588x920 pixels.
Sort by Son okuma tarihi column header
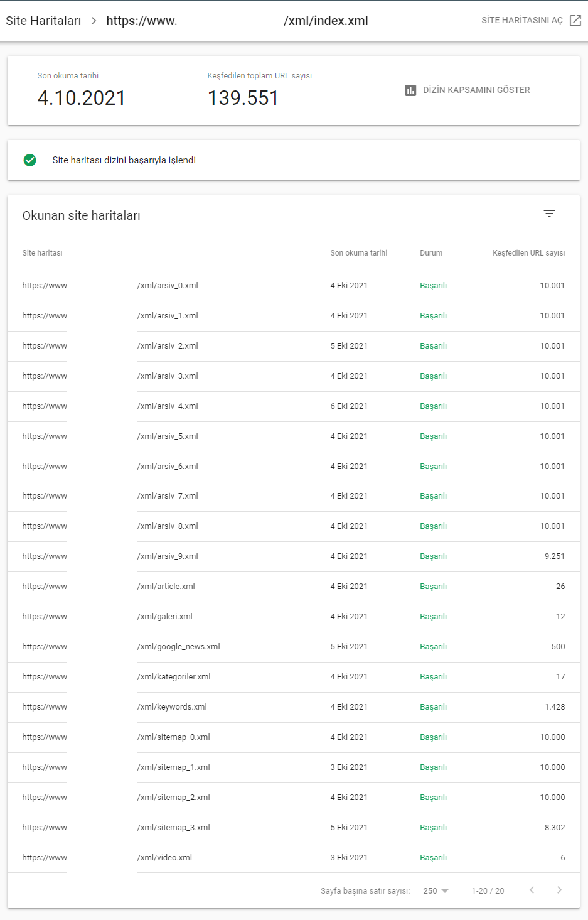(358, 253)
